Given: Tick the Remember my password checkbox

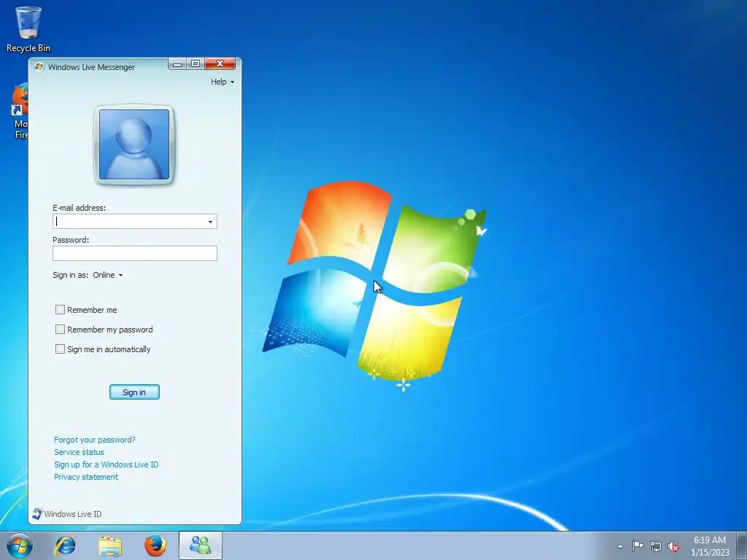Looking at the screenshot, I should (60, 329).
